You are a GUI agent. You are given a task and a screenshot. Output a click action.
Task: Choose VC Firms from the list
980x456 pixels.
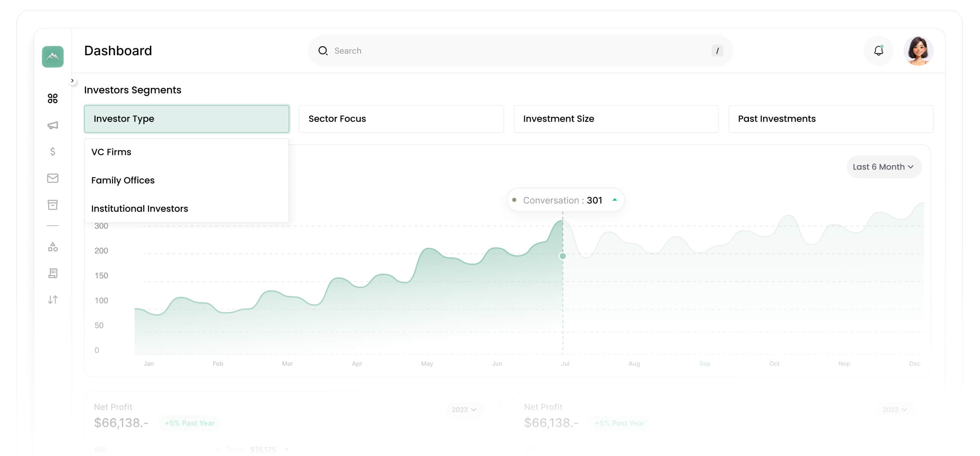[x=111, y=152]
